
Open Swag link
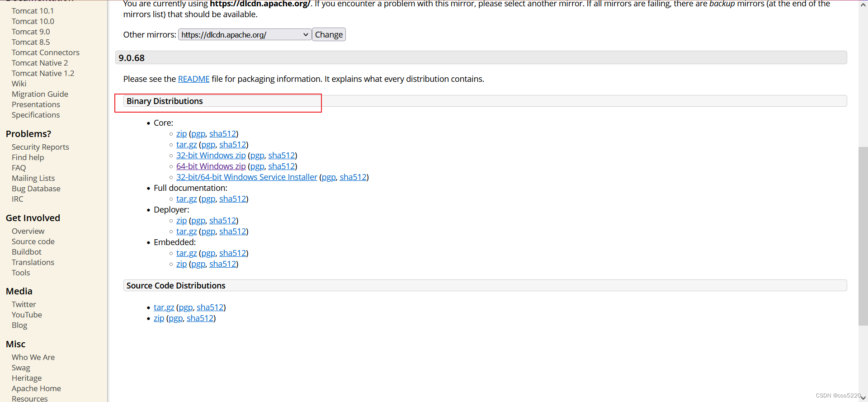[21, 368]
